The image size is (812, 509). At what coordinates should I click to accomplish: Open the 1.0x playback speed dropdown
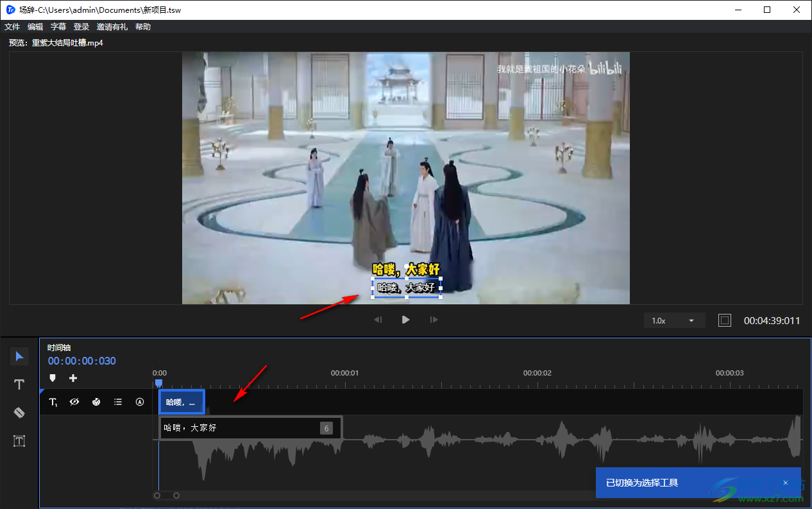pyautogui.click(x=675, y=320)
